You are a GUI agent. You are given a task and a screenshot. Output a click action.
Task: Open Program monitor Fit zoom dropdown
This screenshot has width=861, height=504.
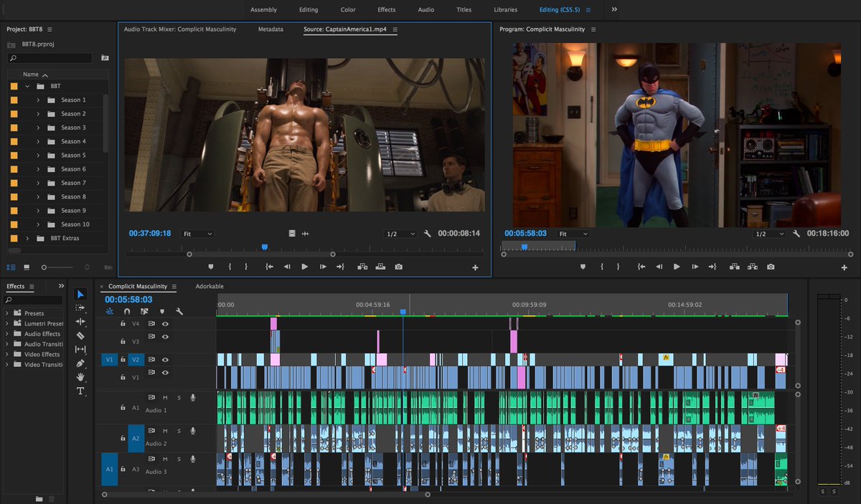[573, 234]
